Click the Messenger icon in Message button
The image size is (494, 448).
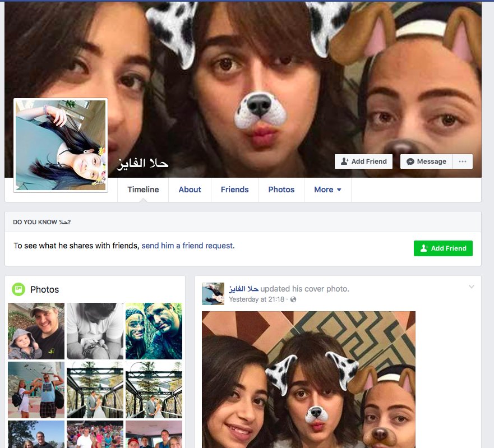410,161
